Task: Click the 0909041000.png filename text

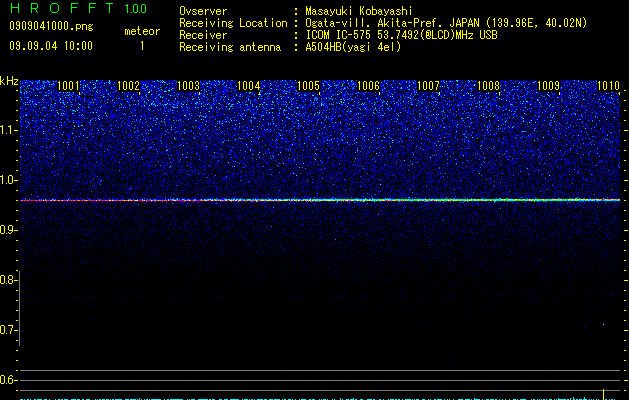Action: pos(51,26)
